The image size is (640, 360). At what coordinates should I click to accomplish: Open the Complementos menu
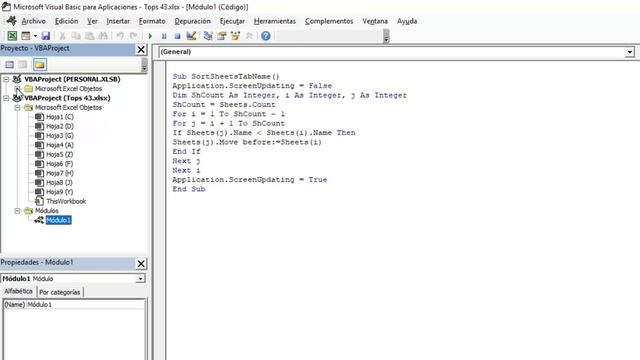329,21
